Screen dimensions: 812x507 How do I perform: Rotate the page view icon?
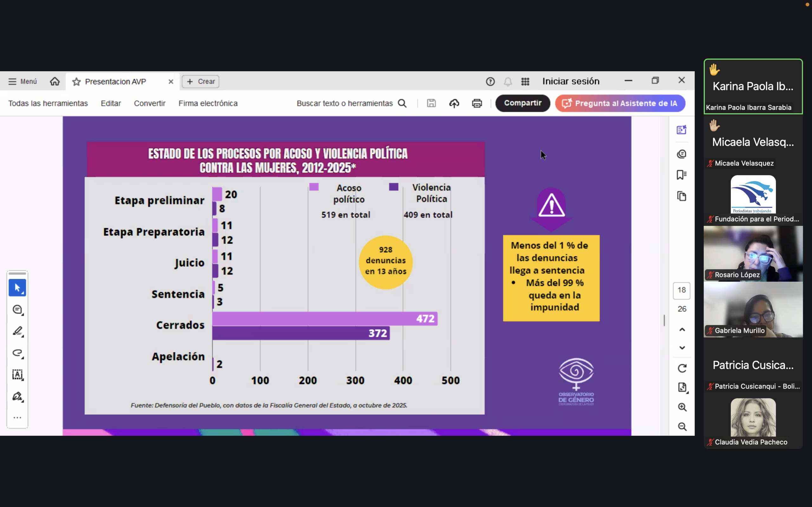tap(682, 368)
